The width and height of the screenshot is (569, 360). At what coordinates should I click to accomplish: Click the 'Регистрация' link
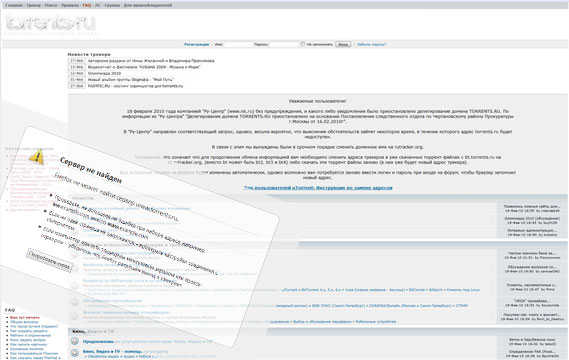(197, 44)
